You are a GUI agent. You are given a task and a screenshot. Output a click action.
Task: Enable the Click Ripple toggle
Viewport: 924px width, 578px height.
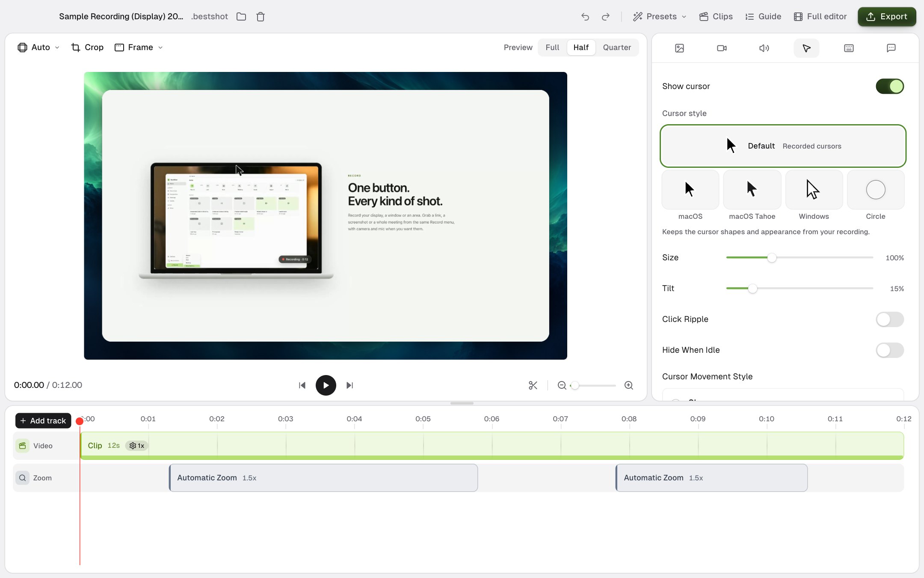pos(890,319)
